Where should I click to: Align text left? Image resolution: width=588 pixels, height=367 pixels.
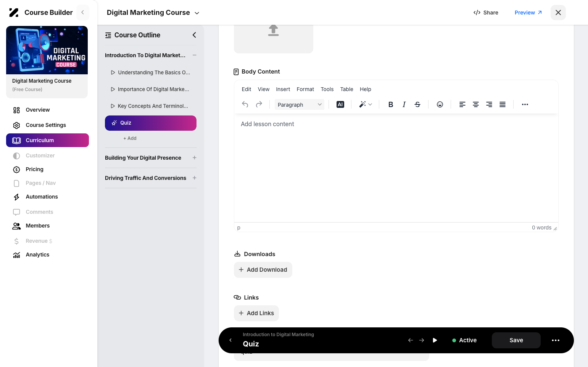(462, 104)
